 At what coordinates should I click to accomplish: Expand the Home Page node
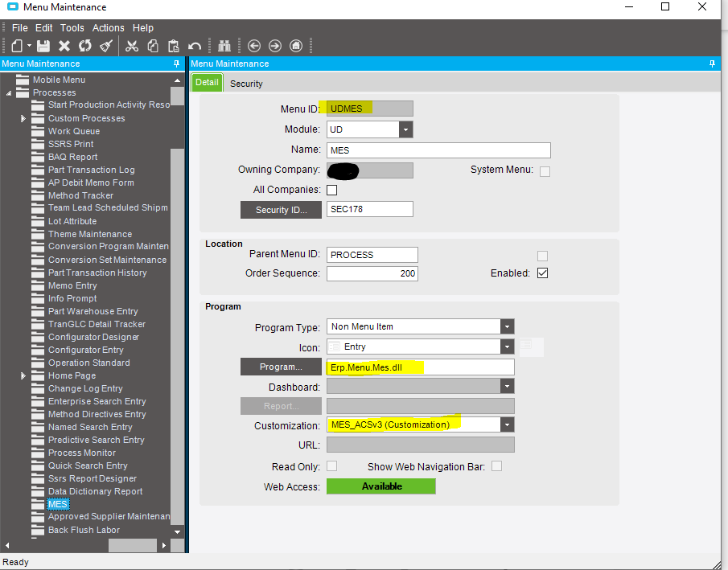coord(23,375)
